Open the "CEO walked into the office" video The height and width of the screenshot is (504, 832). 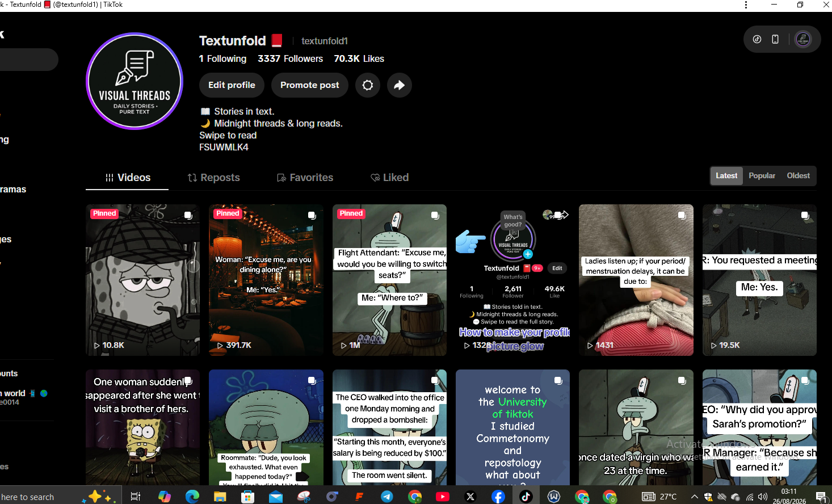pos(389,427)
